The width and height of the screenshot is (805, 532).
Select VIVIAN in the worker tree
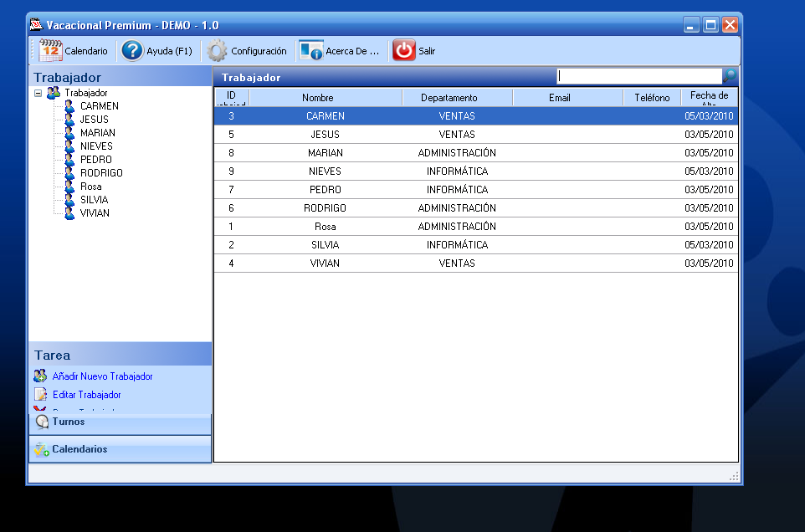(95, 213)
